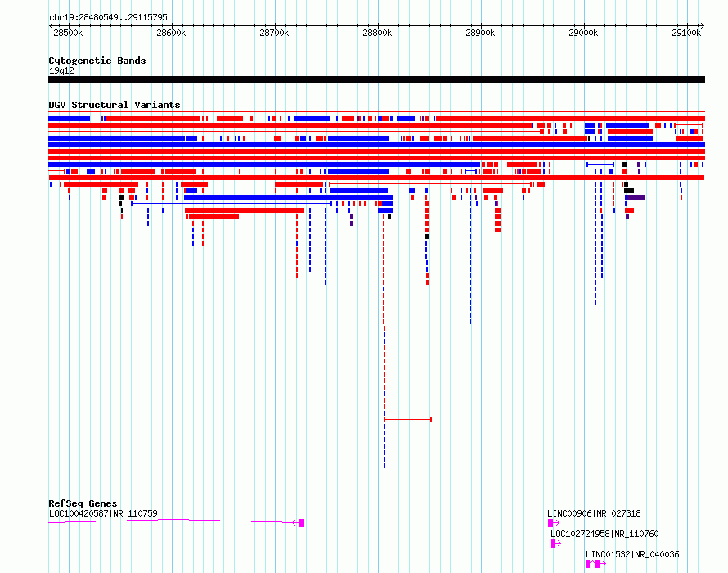Click the small black variant at the longest dashed column's top
Screen dimensions: 728x573
[x=389, y=217]
